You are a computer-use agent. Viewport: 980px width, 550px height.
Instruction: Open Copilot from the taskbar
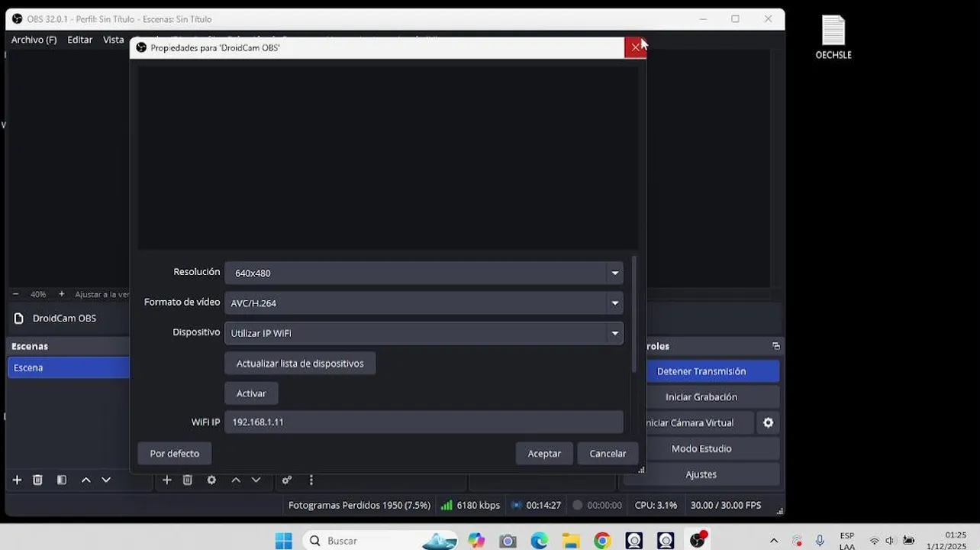(476, 541)
